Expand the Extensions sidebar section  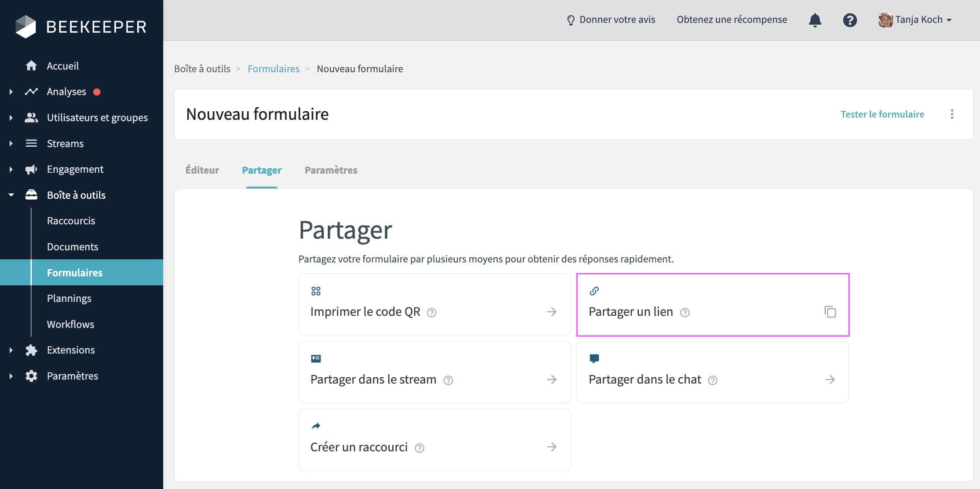click(11, 350)
